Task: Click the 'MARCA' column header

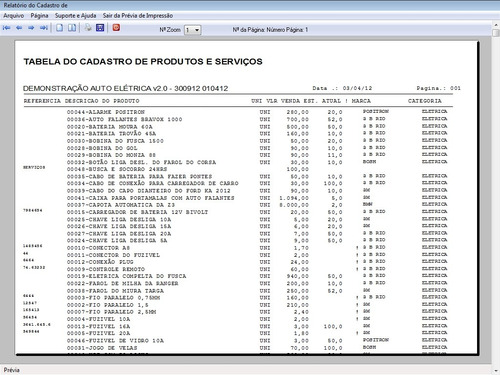Action: point(361,101)
